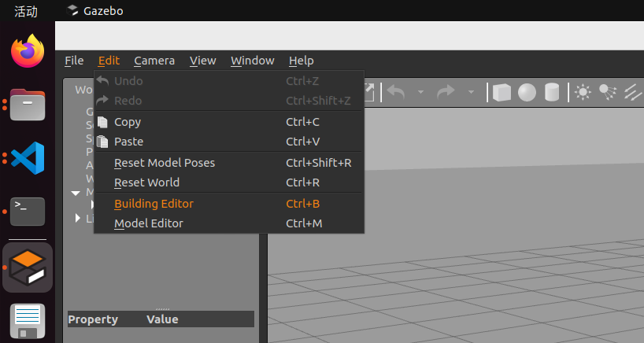Open the undo history dropdown arrow

(420, 92)
